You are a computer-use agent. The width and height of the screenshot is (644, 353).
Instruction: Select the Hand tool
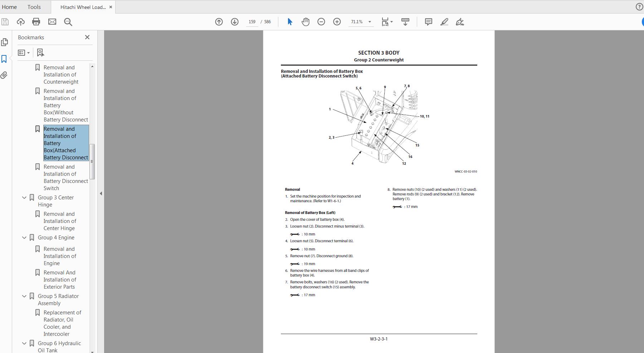click(x=306, y=21)
